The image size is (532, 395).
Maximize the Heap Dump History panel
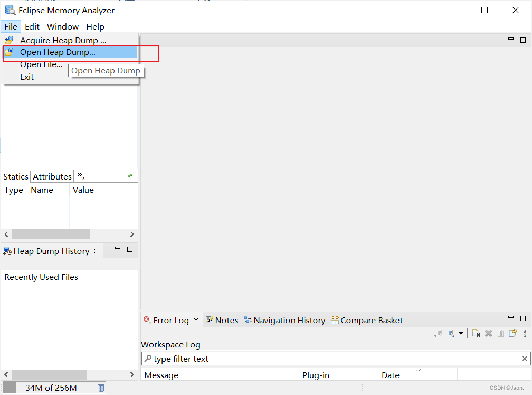pos(130,249)
